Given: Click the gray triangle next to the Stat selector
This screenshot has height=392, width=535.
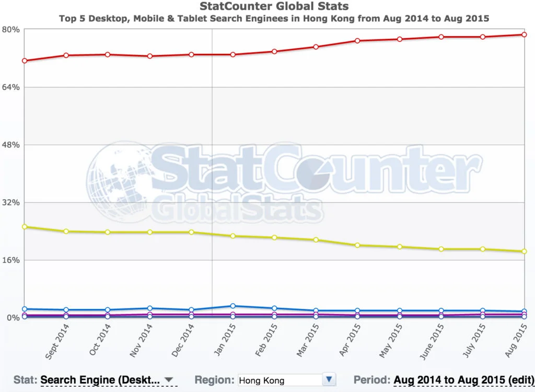Looking at the screenshot, I should point(169,380).
